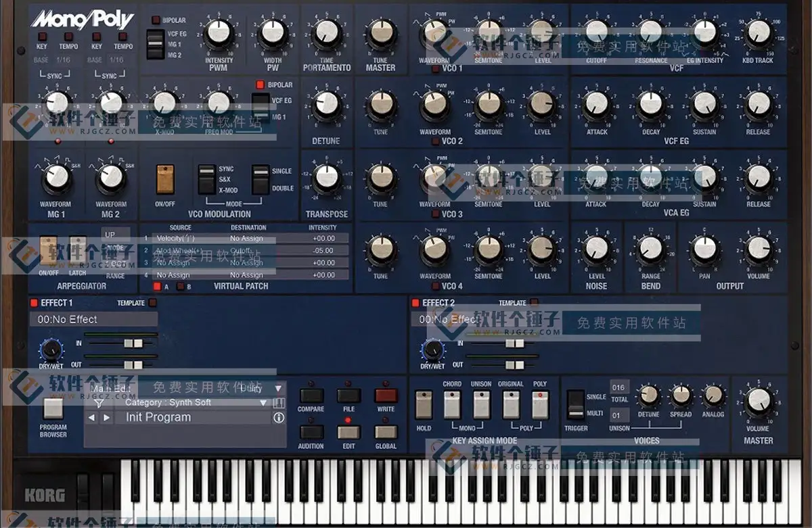Toggle VCO Modulation On/Off button

point(165,179)
